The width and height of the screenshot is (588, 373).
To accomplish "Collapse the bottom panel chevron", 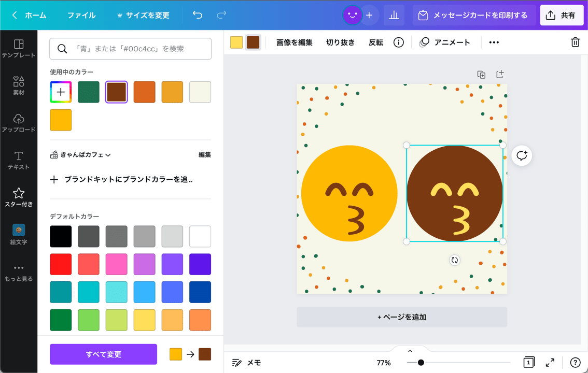I will [x=410, y=350].
